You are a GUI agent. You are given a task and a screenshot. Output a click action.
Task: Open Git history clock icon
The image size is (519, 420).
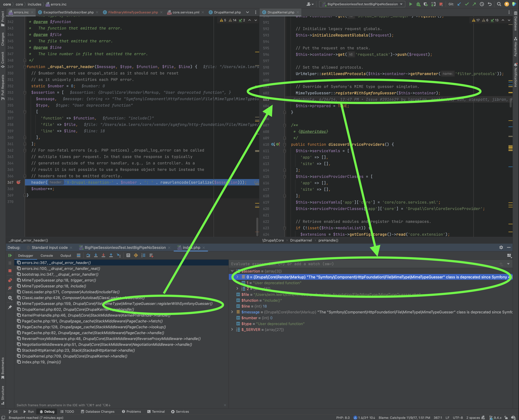pyautogui.click(x=482, y=4)
